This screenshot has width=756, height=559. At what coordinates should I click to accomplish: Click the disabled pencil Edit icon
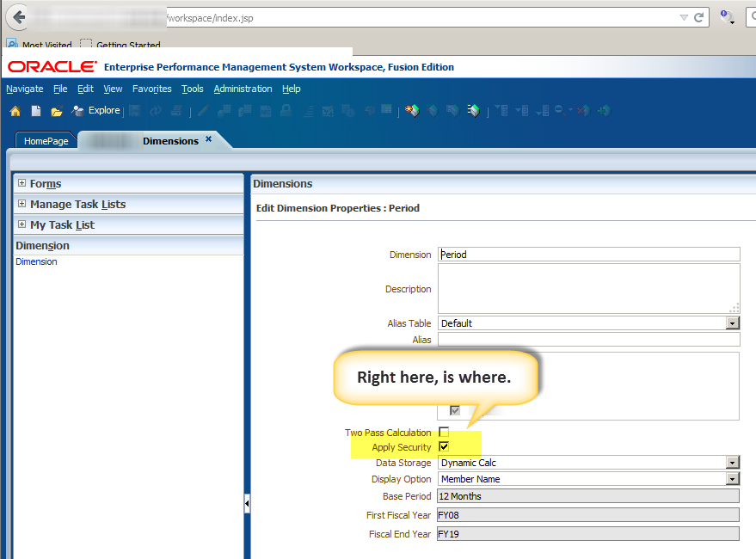pyautogui.click(x=203, y=111)
